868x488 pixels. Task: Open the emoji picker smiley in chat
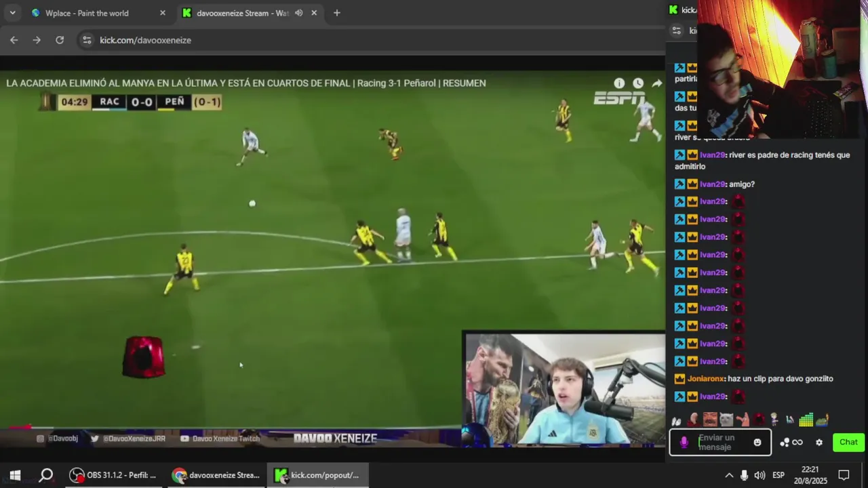(757, 443)
